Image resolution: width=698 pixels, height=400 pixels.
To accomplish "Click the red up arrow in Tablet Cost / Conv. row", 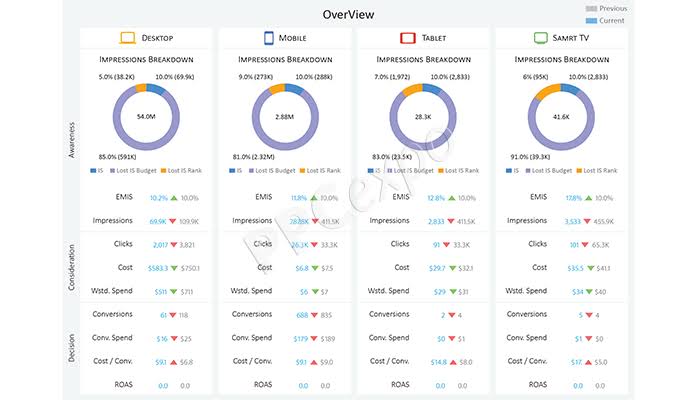I will click(453, 362).
